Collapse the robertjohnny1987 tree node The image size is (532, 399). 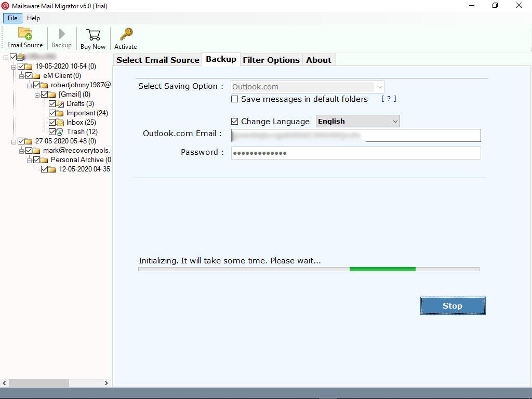29,86
